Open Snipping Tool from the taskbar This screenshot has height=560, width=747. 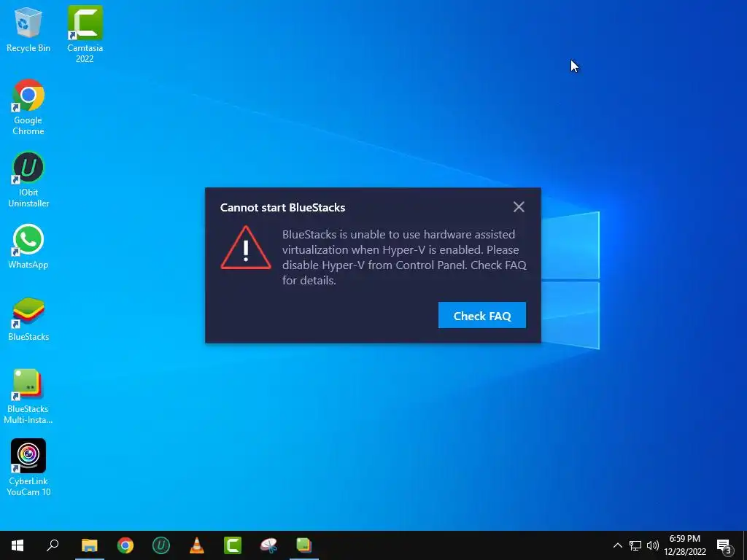[268, 545]
